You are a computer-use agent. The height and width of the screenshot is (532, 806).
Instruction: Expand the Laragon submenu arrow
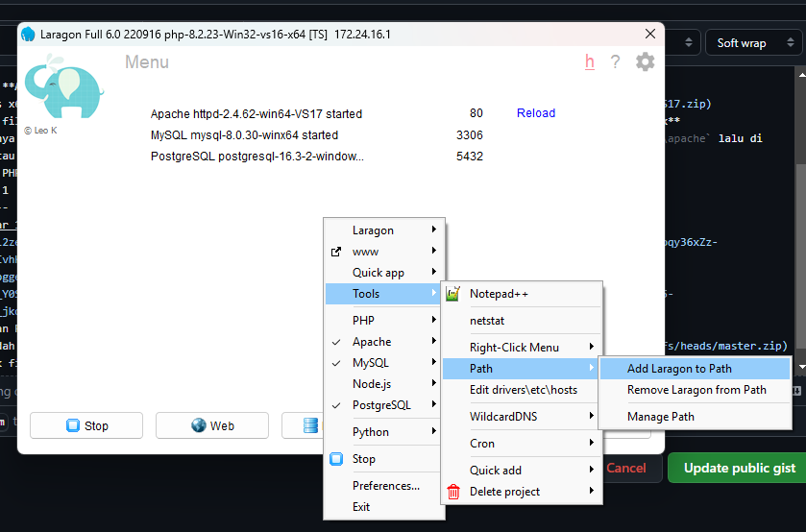point(434,230)
